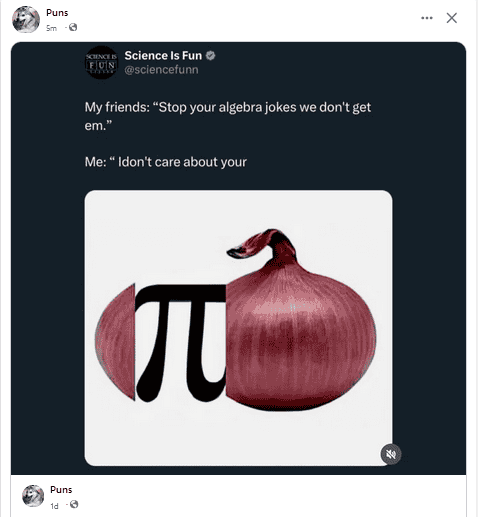Close the post with the X icon
Screen dimensions: 478x517
tap(452, 18)
